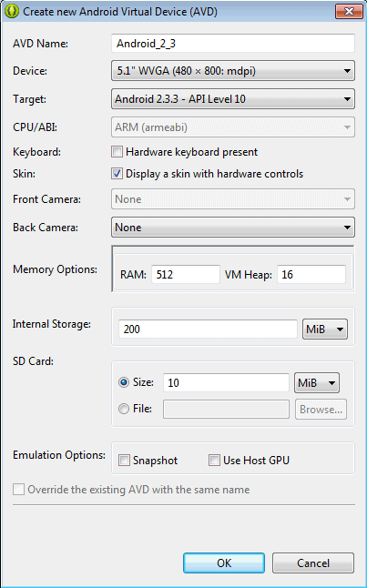Click the Android icon in title bar
367x588 pixels.
tap(11, 11)
